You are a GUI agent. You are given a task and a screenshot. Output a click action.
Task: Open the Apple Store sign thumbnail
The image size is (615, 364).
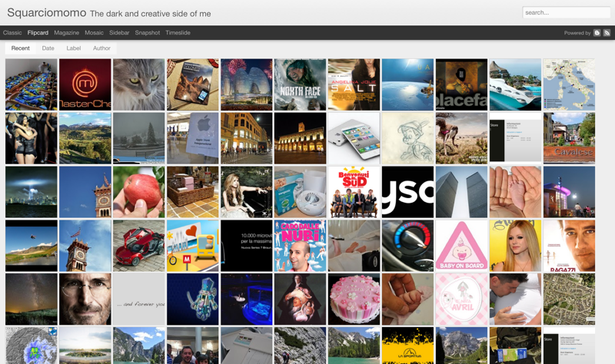tap(193, 138)
